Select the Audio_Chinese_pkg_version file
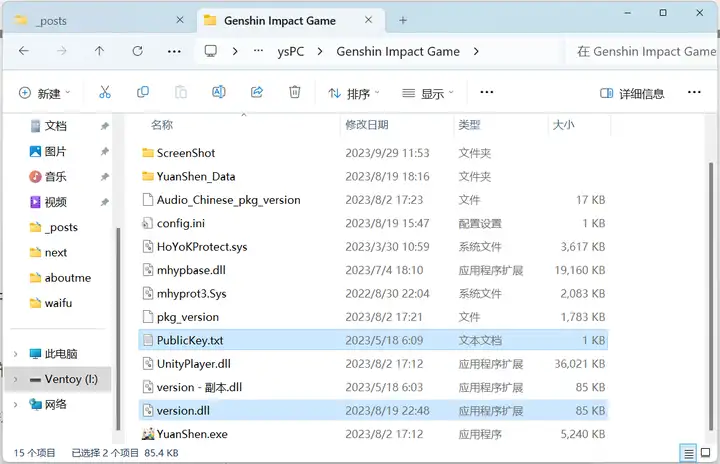 tap(373, 200)
